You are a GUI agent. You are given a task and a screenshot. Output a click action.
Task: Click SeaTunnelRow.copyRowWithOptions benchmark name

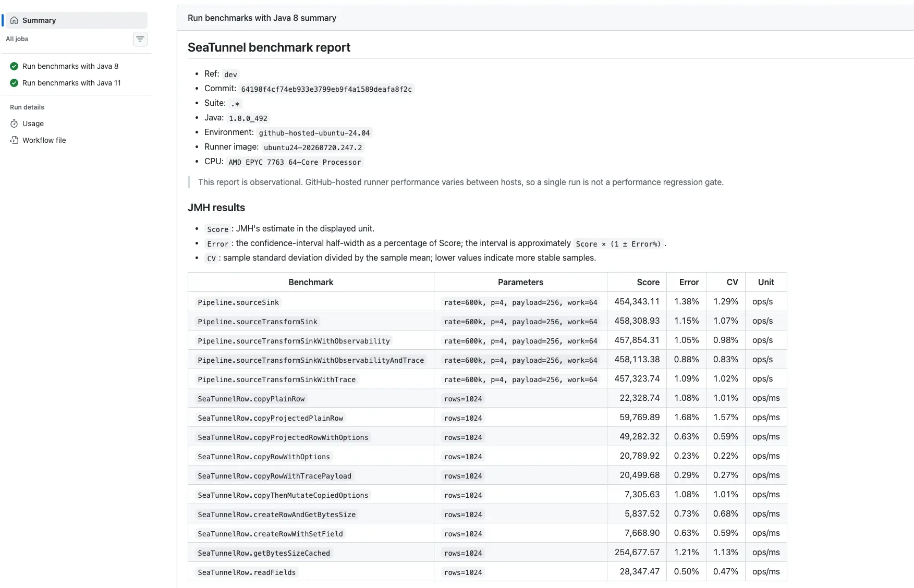point(264,457)
